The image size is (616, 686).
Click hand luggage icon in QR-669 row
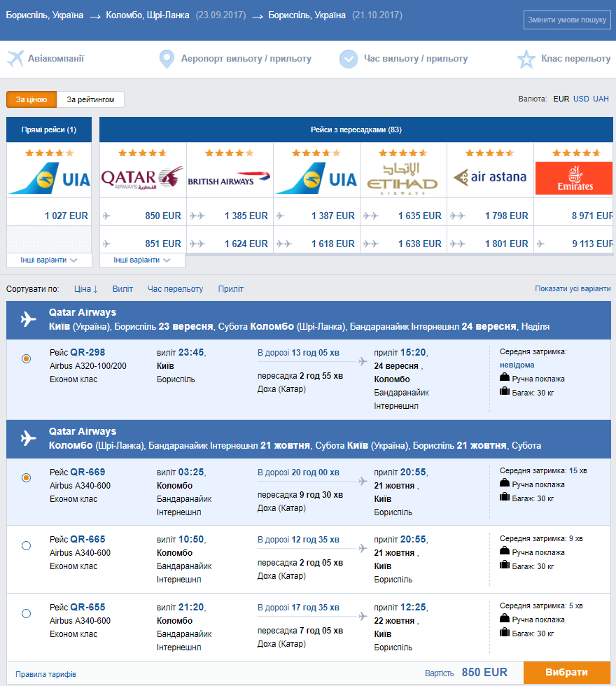point(505,483)
